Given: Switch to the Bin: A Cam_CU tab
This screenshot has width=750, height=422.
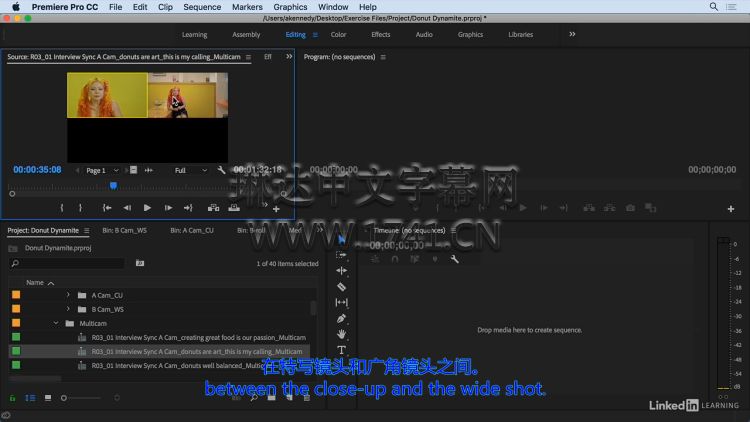Looking at the screenshot, I should click(x=192, y=230).
